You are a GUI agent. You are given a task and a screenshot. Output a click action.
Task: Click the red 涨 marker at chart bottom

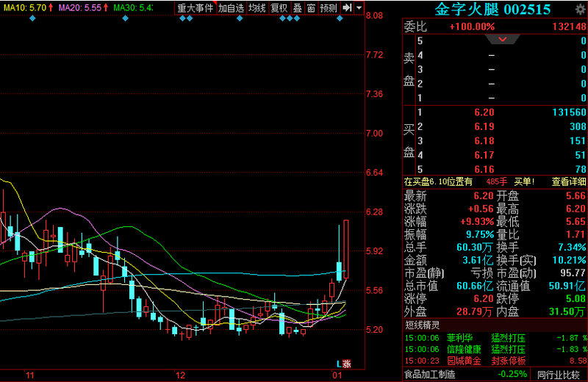point(347,364)
